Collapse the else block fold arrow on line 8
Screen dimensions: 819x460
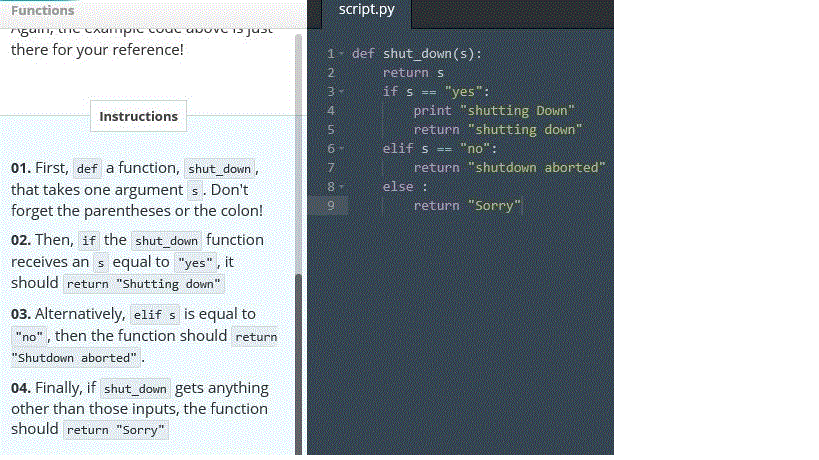[342, 187]
